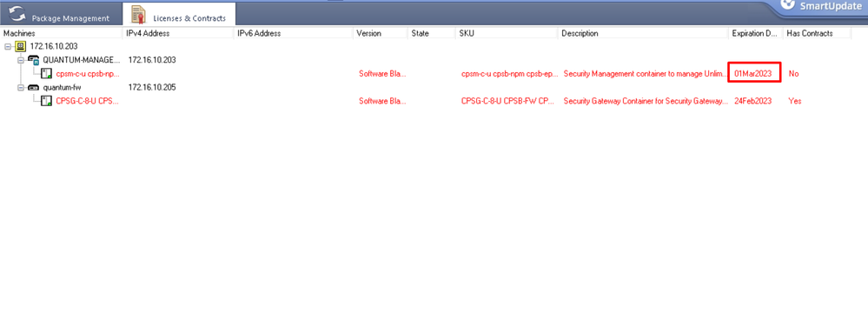The width and height of the screenshot is (868, 335).
Task: Switch to the Package Management tab
Action: (61, 15)
